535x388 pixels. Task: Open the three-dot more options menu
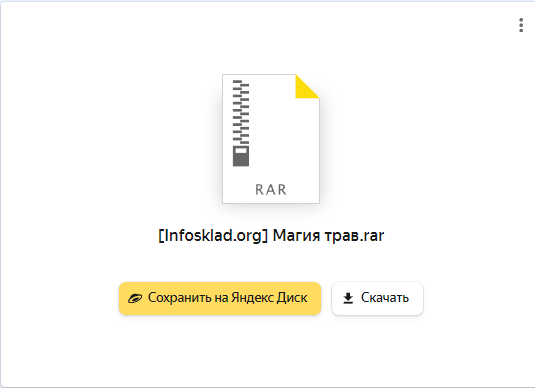(x=521, y=25)
